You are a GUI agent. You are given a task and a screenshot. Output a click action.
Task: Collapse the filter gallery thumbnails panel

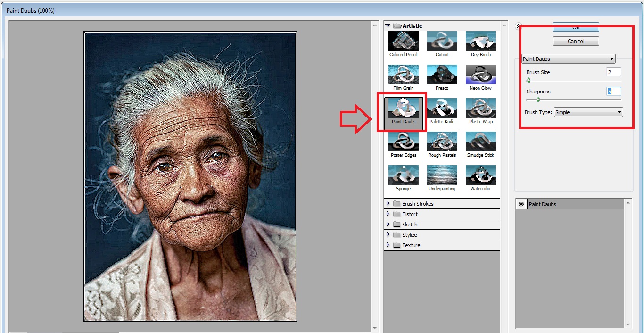[518, 26]
